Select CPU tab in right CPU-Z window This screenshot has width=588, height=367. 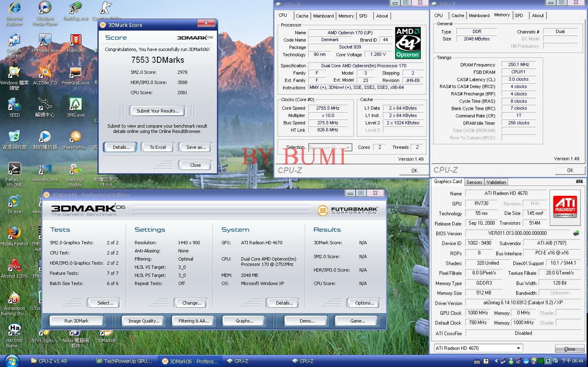(x=438, y=15)
